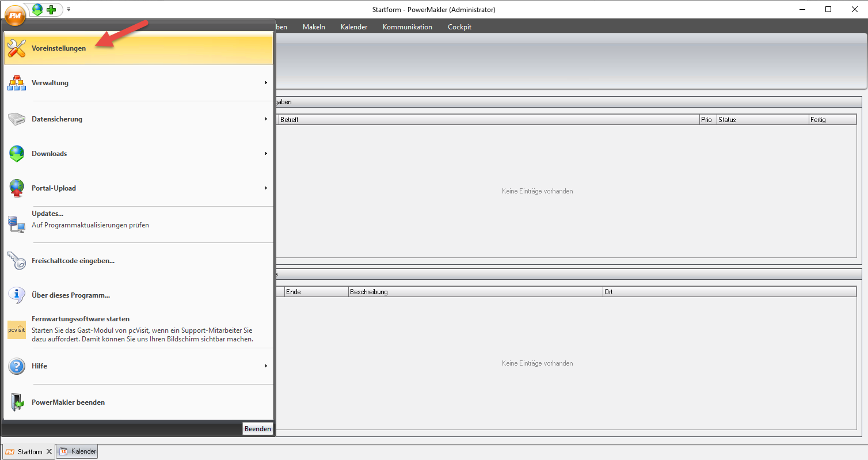The height and width of the screenshot is (460, 868).
Task: Click the Hilfe question mark icon
Action: pos(17,366)
